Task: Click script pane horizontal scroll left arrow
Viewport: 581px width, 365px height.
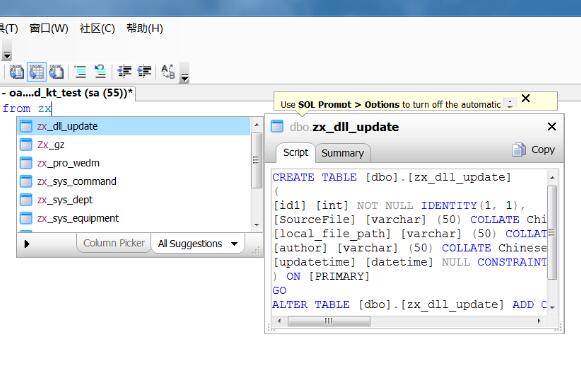Action: pos(280,321)
